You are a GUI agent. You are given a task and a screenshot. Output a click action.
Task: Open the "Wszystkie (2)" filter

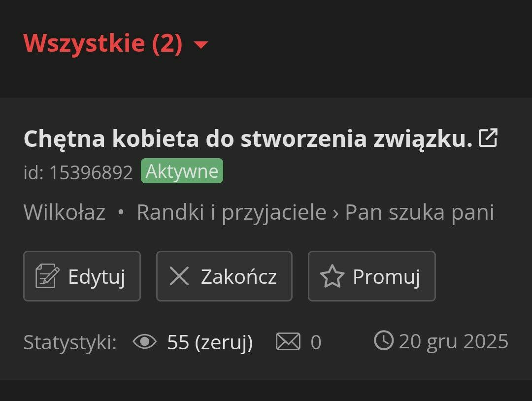[x=103, y=43]
